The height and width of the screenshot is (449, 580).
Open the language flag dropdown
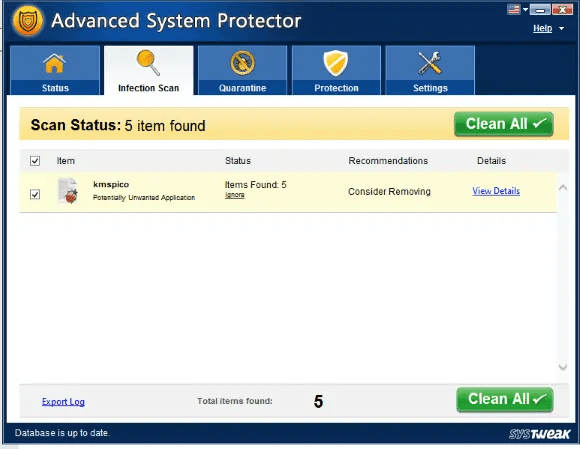pos(517,9)
